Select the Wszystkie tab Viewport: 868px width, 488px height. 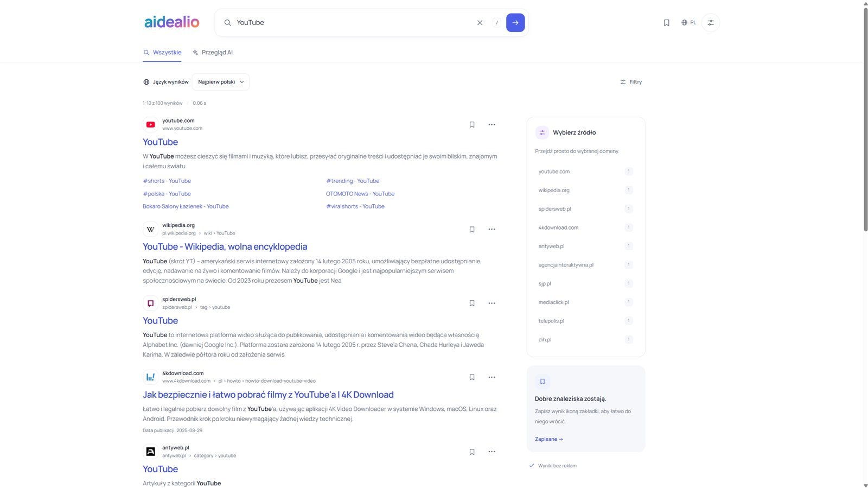point(162,53)
